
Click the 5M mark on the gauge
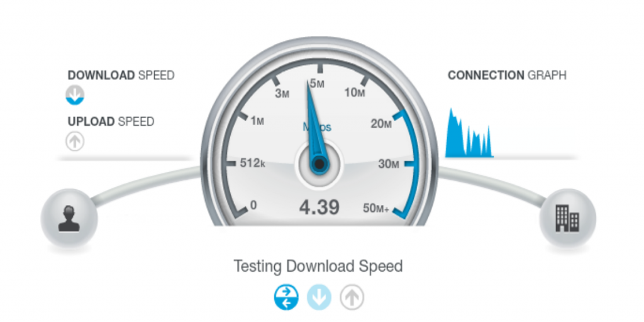click(x=317, y=84)
